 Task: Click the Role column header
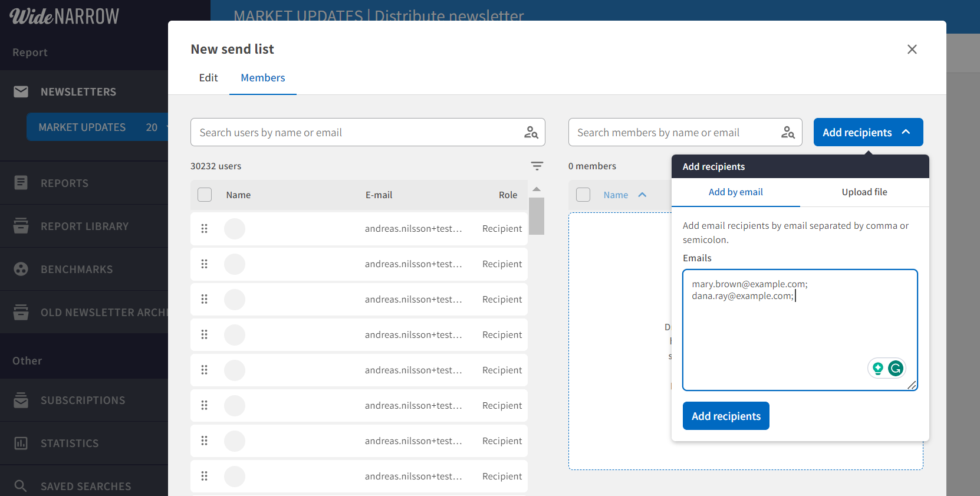(x=508, y=195)
